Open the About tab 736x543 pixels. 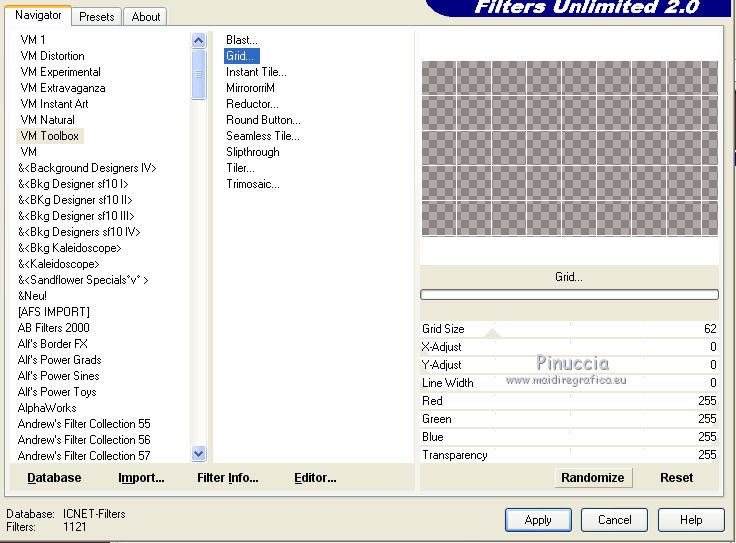[x=146, y=17]
